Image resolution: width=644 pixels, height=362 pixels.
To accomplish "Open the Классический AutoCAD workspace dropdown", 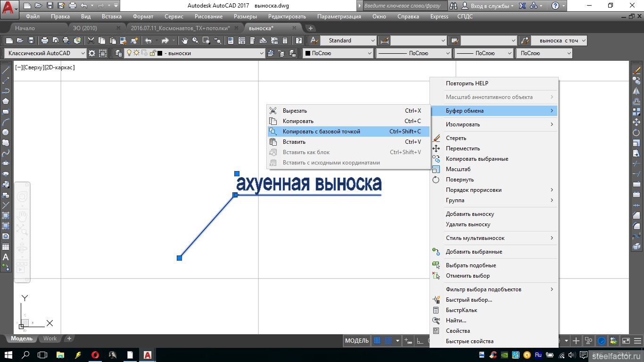I will (x=45, y=53).
